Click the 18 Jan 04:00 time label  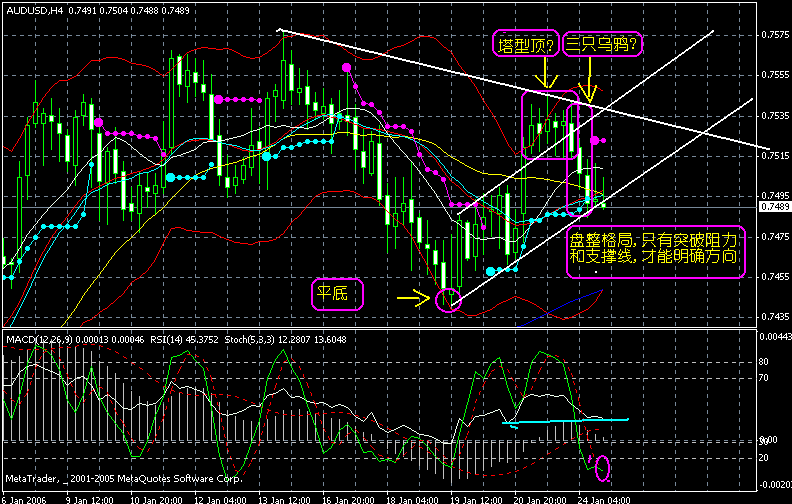click(x=413, y=500)
